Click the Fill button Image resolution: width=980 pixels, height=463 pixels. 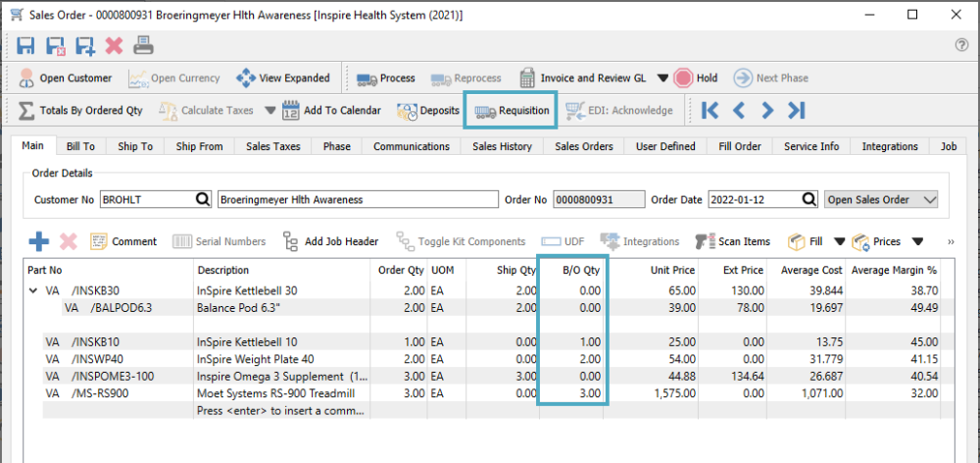tap(806, 241)
